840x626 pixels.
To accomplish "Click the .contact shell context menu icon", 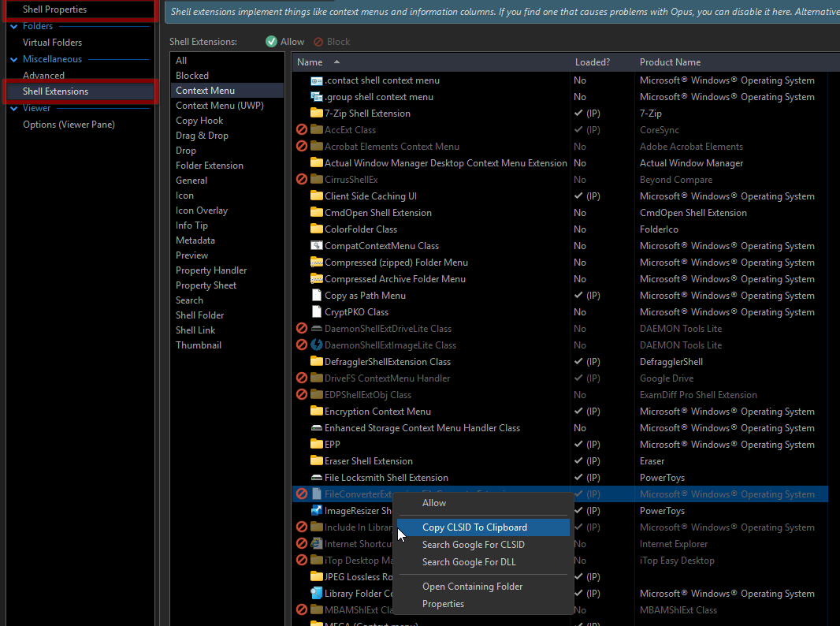I will tap(317, 80).
